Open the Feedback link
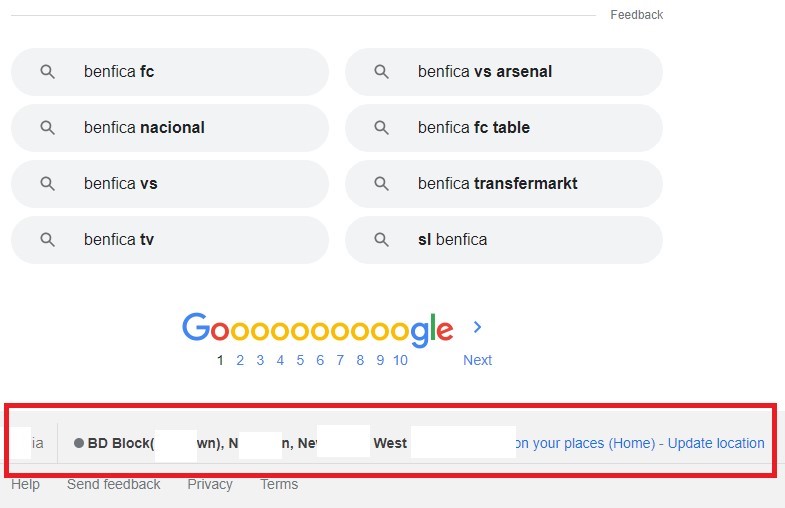Screen dimensions: 785x508 (x=636, y=15)
